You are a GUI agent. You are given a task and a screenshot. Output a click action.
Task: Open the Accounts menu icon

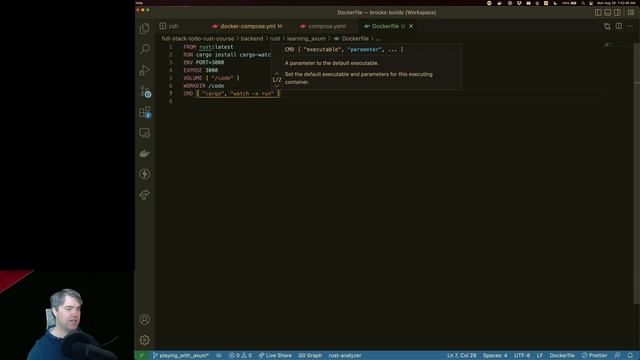144,319
